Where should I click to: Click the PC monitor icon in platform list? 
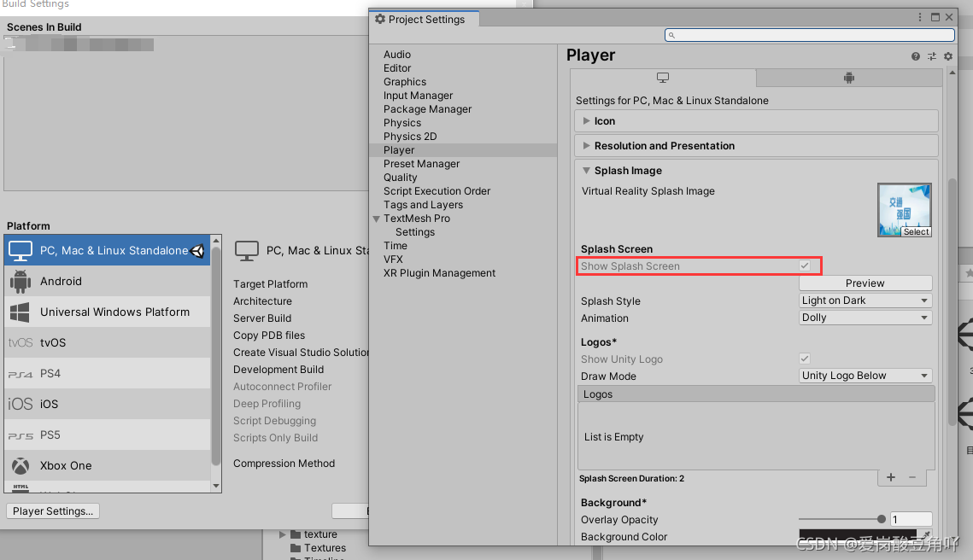coord(21,250)
